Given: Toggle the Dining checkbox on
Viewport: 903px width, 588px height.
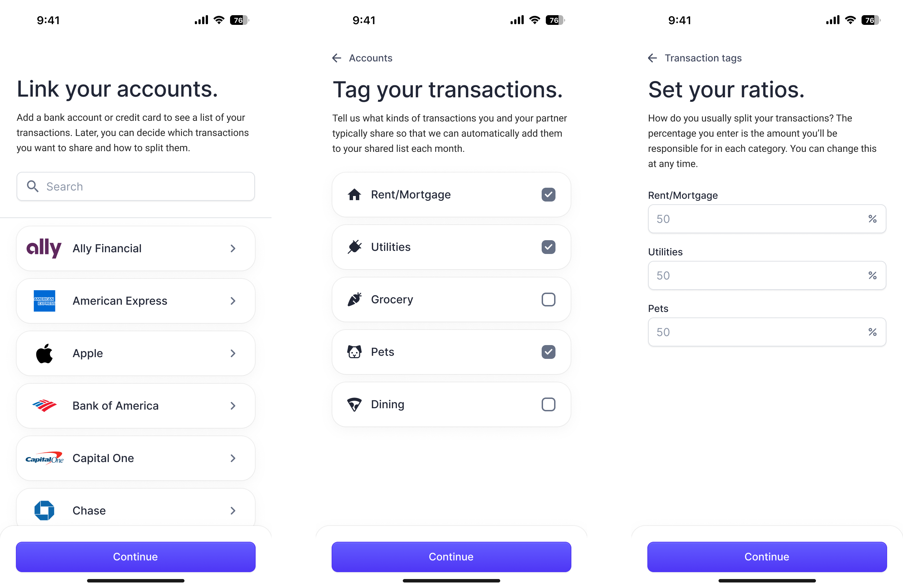Looking at the screenshot, I should coord(548,404).
